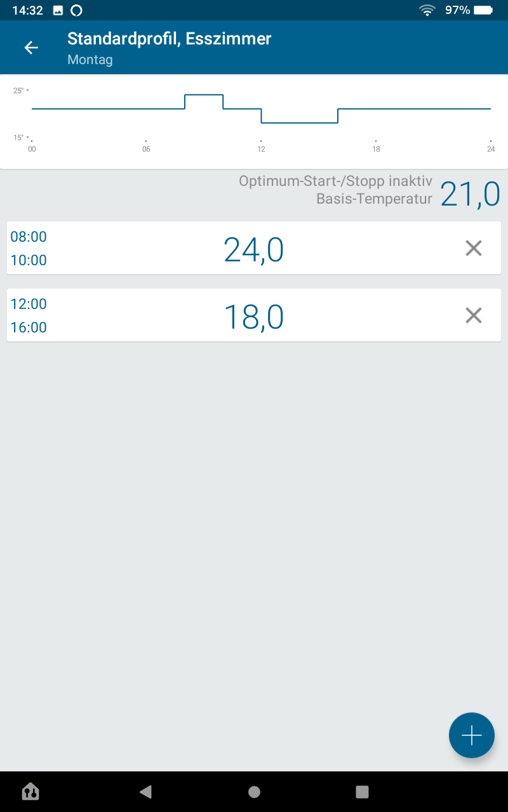This screenshot has width=508, height=812.
Task: Open the home app icon in navigation bar
Action: [x=30, y=791]
